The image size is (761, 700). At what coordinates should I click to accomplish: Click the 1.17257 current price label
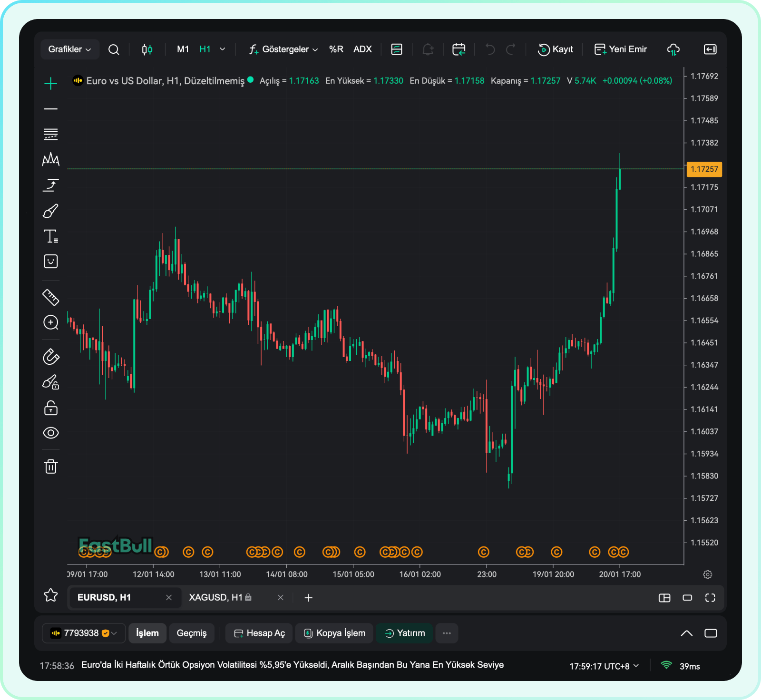click(x=704, y=169)
